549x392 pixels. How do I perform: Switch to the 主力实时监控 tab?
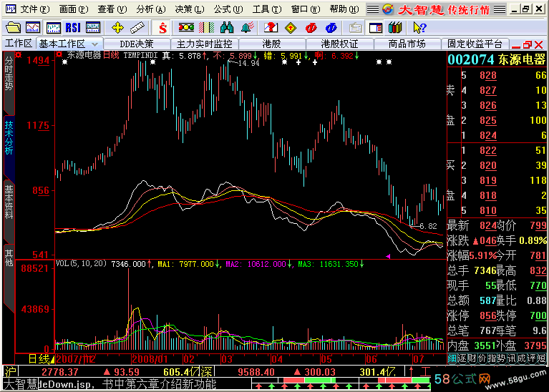point(205,44)
